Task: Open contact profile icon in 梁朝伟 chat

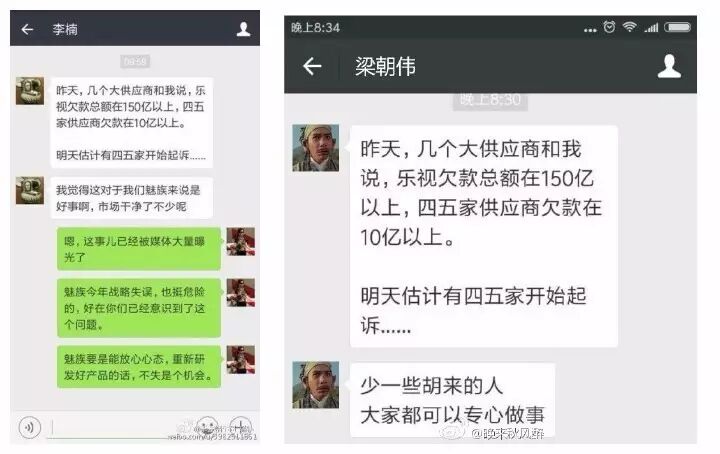Action: 669,66
